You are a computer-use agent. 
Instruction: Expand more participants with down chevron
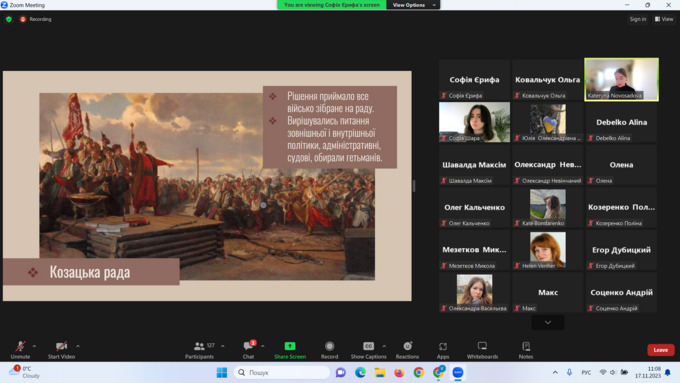click(x=548, y=322)
